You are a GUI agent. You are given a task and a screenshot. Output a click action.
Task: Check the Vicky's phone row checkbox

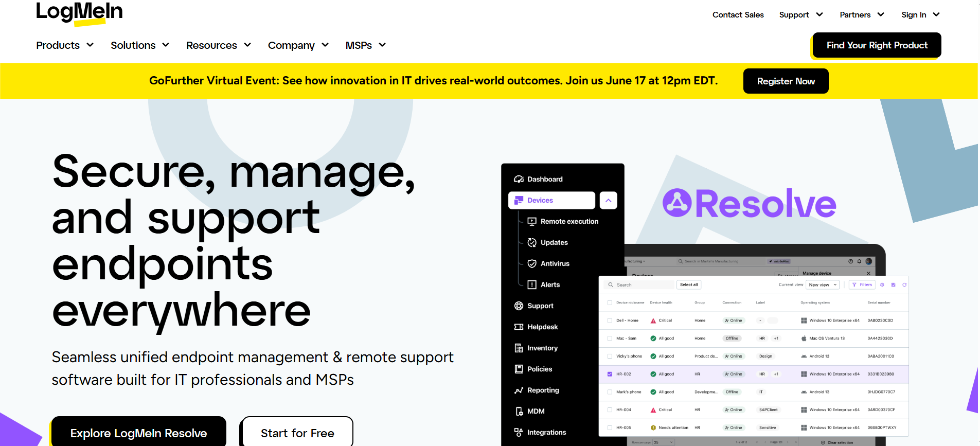[610, 356]
